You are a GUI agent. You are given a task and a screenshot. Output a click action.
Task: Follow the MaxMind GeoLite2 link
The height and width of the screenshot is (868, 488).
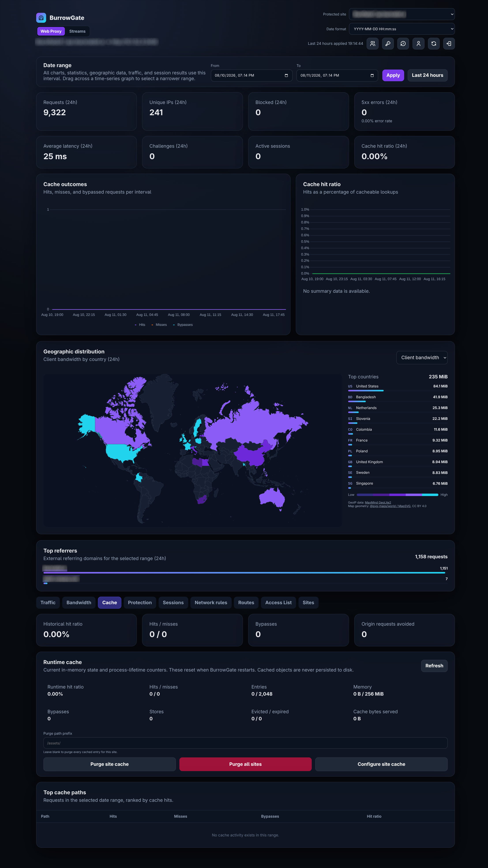[x=378, y=502]
